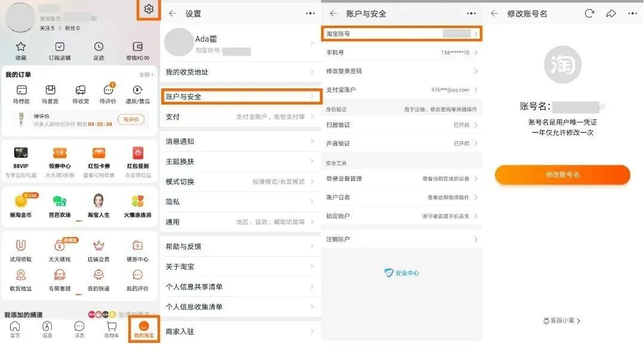
Task: Go to 消息 messages tab
Action: pyautogui.click(x=79, y=330)
